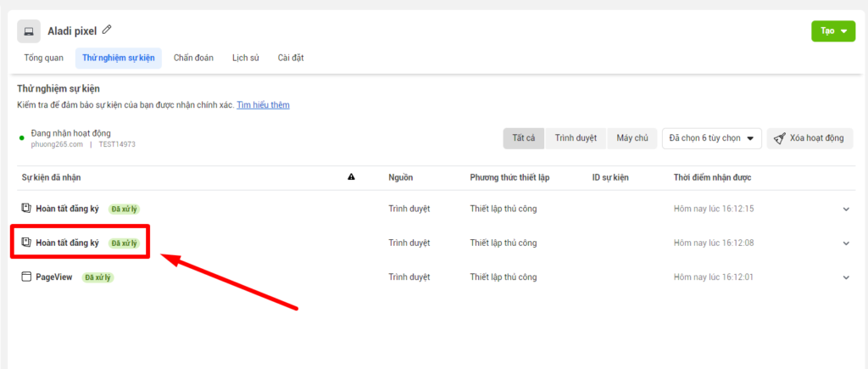Switch filter to Máy chủ
The width and height of the screenshot is (868, 369).
click(x=632, y=138)
